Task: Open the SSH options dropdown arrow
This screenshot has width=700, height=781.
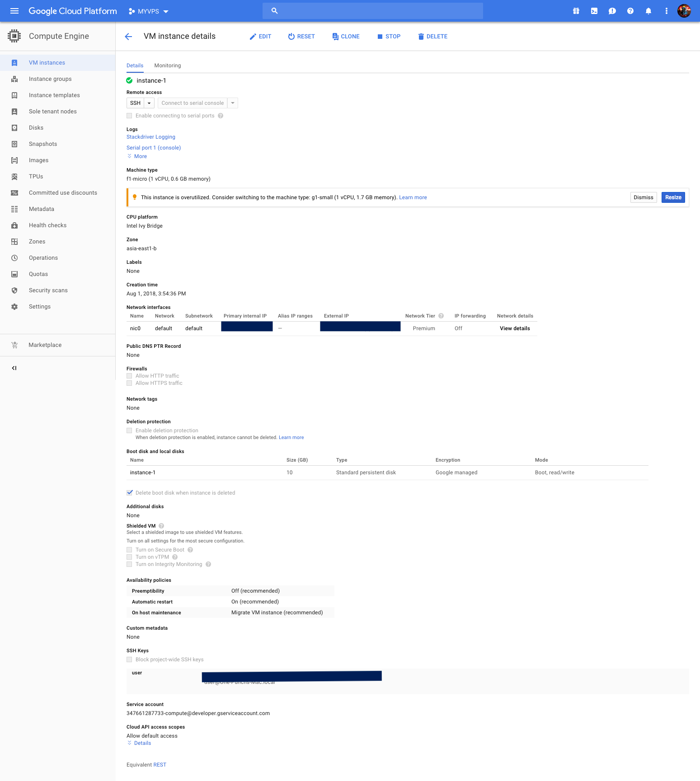Action: coord(149,103)
